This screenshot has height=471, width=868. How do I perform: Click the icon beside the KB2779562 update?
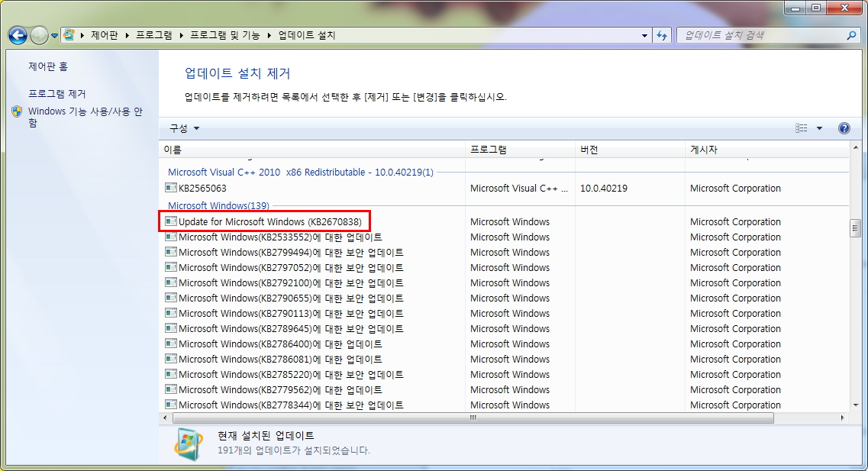point(171,389)
